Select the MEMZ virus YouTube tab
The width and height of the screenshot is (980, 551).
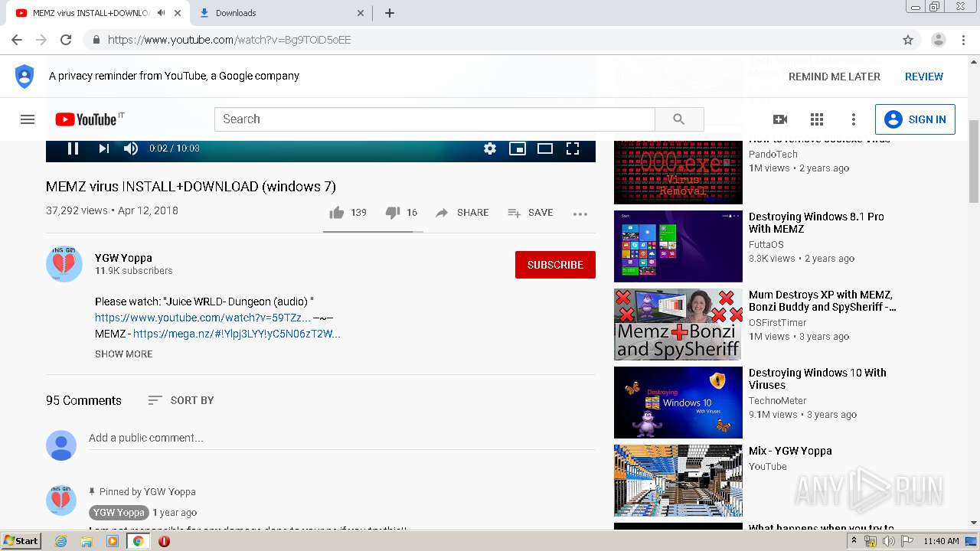pos(90,13)
